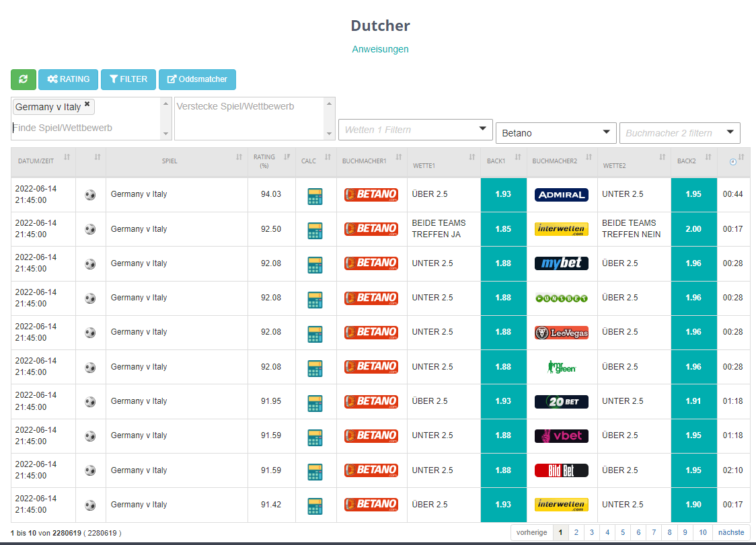The height and width of the screenshot is (545, 756).
Task: Click the Finde Spiel/Wettbewerb input field
Action: click(x=86, y=128)
